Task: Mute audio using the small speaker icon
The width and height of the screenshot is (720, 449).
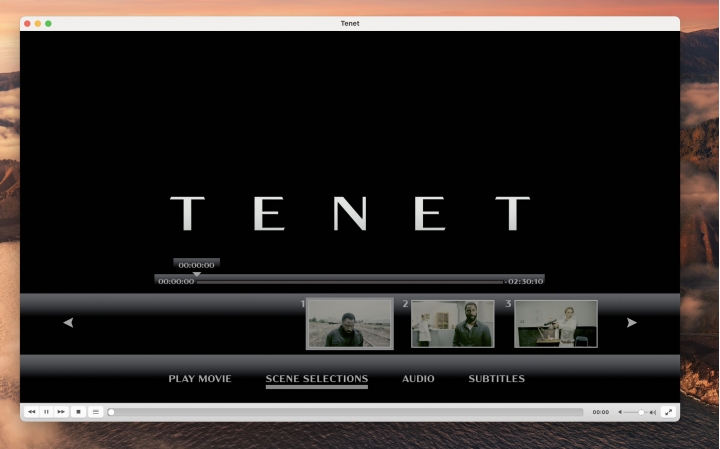Action: pyautogui.click(x=620, y=412)
